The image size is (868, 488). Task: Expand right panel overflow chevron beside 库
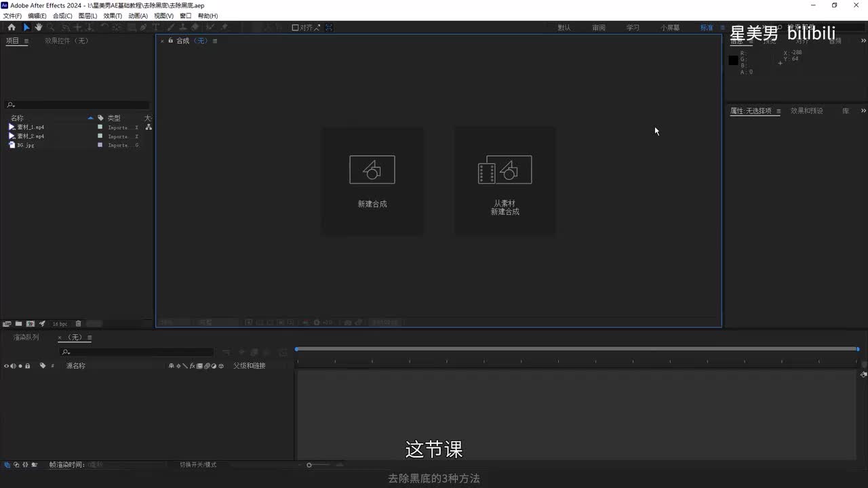(863, 111)
